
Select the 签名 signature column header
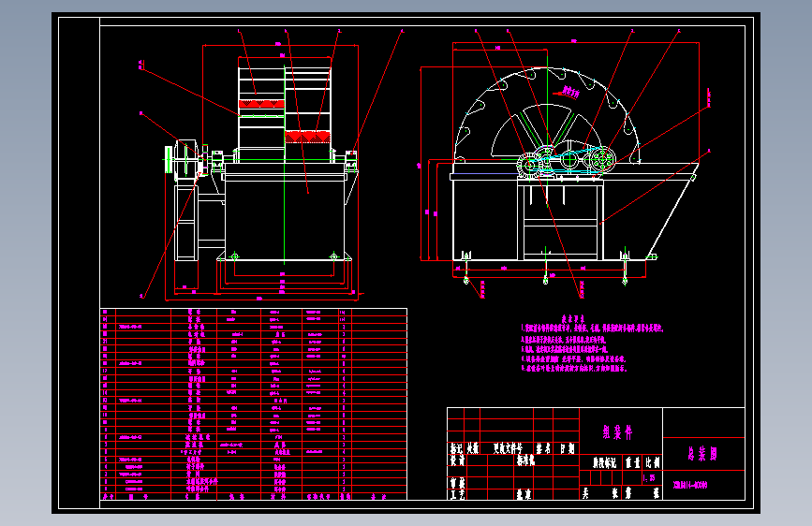[x=542, y=448]
